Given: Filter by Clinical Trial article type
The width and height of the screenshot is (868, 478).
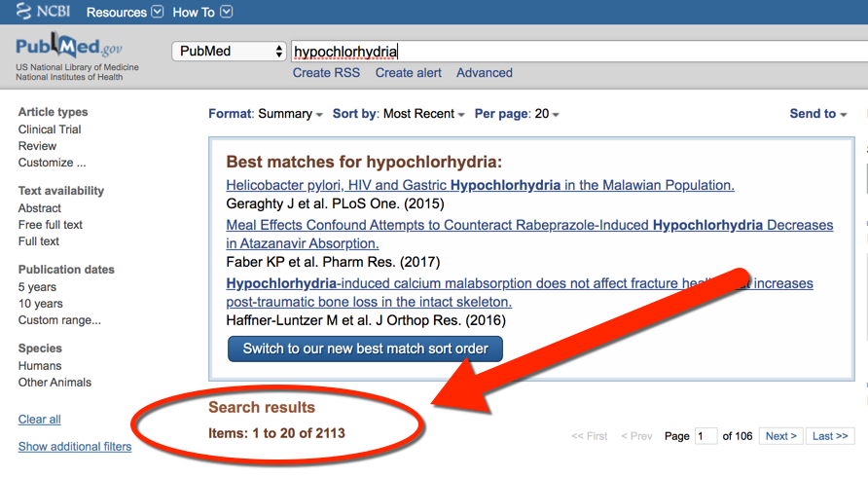Looking at the screenshot, I should click(x=50, y=129).
